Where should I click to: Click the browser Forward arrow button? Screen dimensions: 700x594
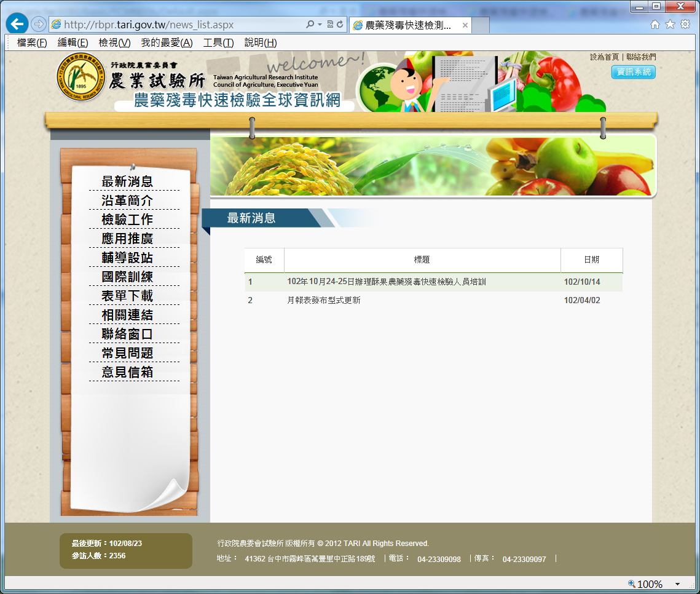pyautogui.click(x=38, y=25)
